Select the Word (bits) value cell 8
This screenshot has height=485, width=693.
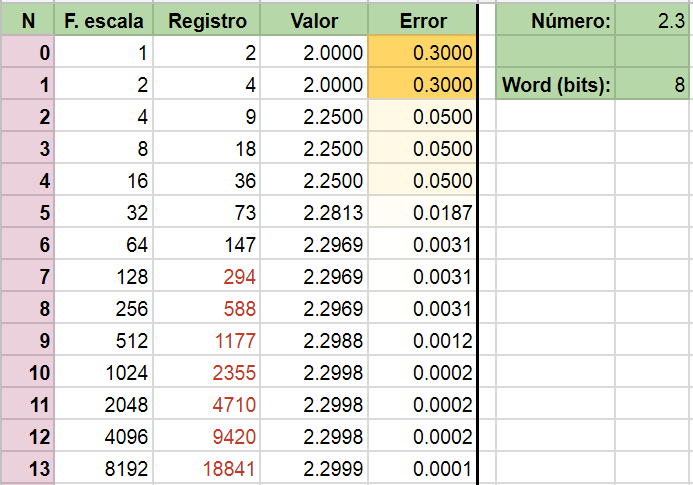pyautogui.click(x=652, y=84)
